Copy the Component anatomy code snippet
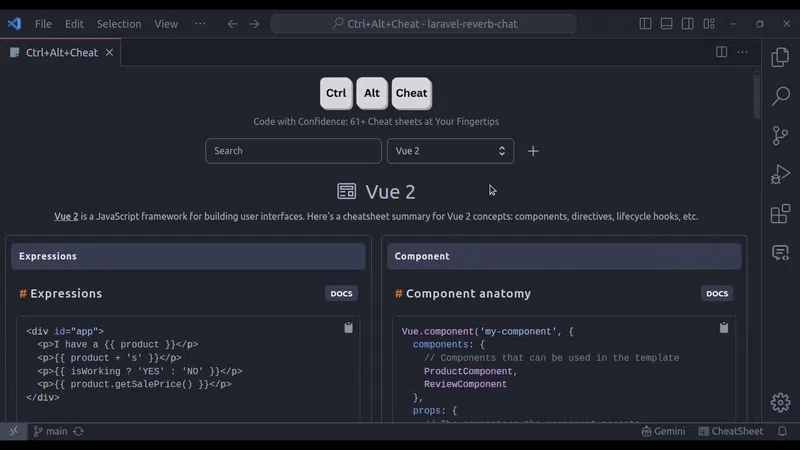This screenshot has height=450, width=800. tap(724, 328)
